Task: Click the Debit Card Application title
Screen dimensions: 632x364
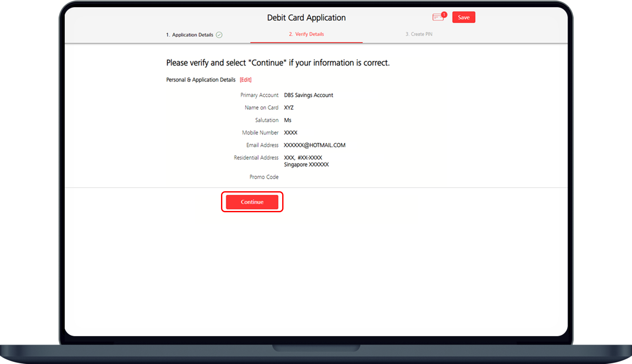Action: coord(306,17)
